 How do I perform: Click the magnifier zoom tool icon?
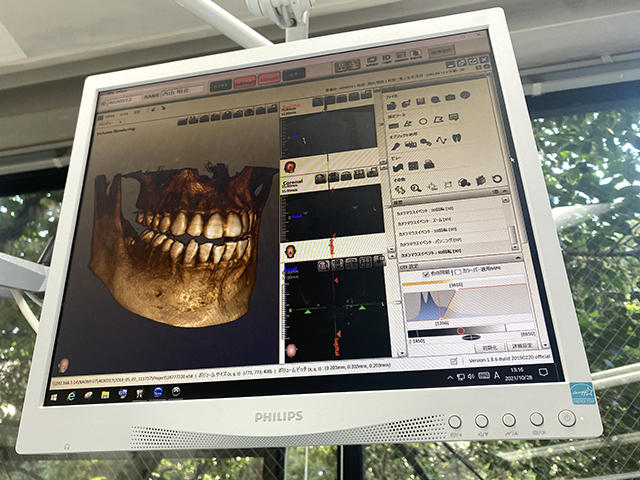416,187
